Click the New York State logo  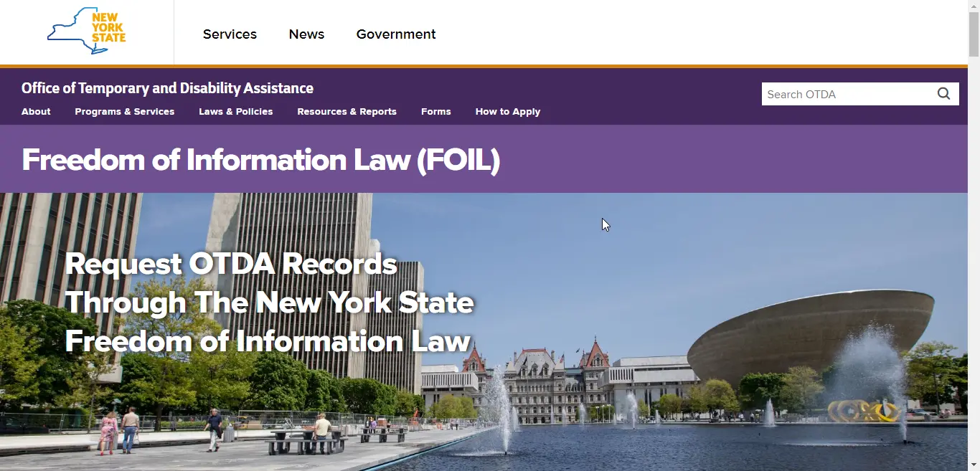coord(87,32)
